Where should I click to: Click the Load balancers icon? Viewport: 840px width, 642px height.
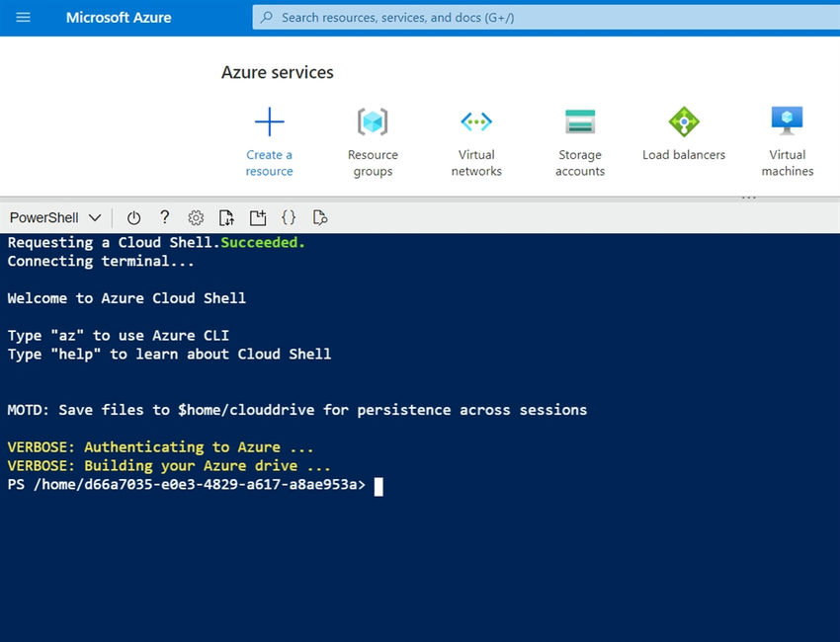point(683,120)
